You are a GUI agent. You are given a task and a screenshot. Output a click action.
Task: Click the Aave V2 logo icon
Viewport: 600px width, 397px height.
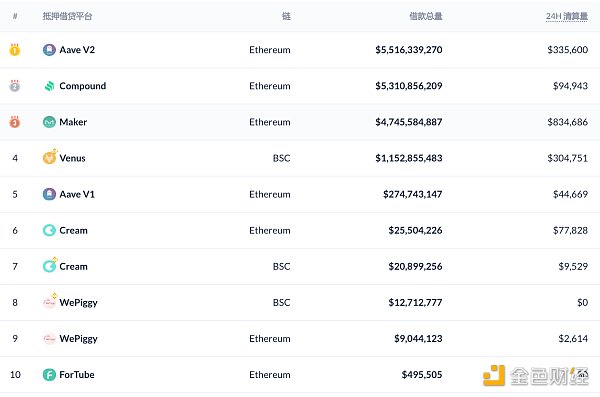(49, 50)
